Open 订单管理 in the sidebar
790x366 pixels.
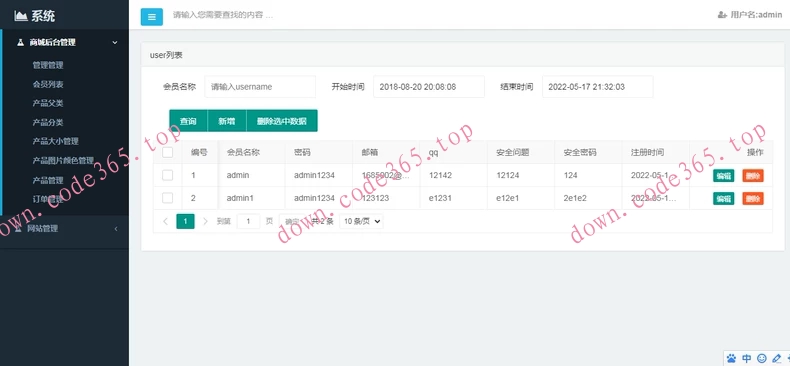point(48,199)
